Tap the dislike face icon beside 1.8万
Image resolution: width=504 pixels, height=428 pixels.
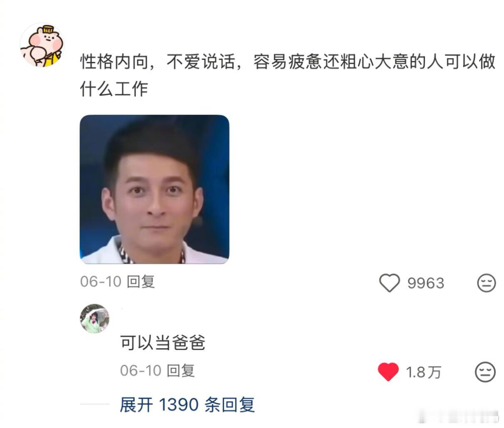pyautogui.click(x=485, y=371)
